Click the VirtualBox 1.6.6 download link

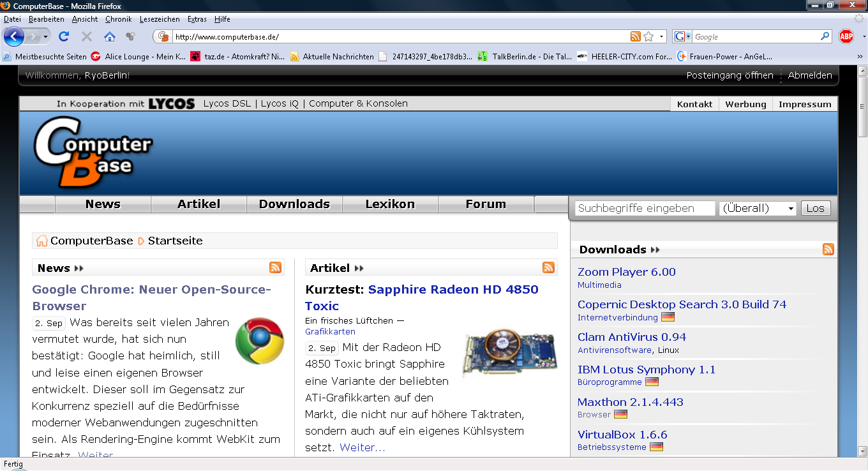(622, 435)
